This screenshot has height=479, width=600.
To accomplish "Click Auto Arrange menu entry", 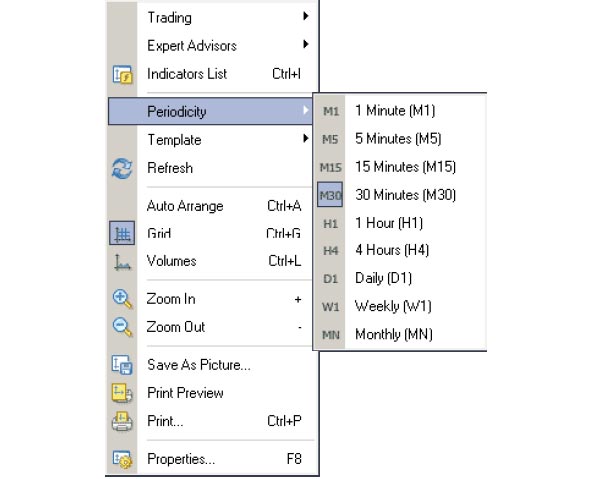I will 185,206.
